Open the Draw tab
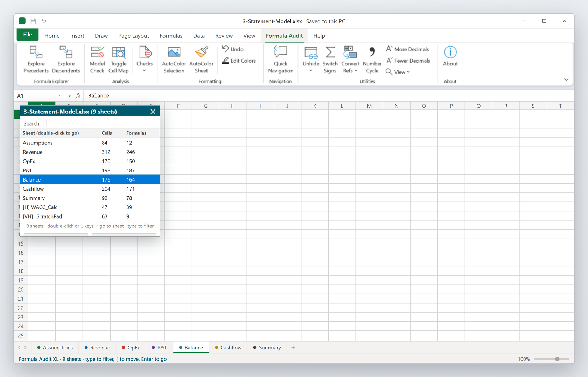This screenshot has height=377, width=588. pos(101,36)
